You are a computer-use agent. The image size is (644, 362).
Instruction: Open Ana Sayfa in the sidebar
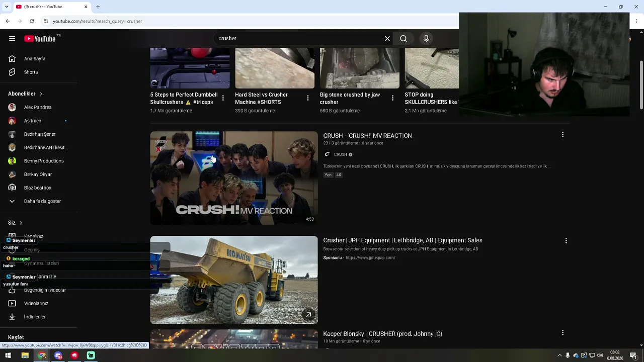point(35,59)
